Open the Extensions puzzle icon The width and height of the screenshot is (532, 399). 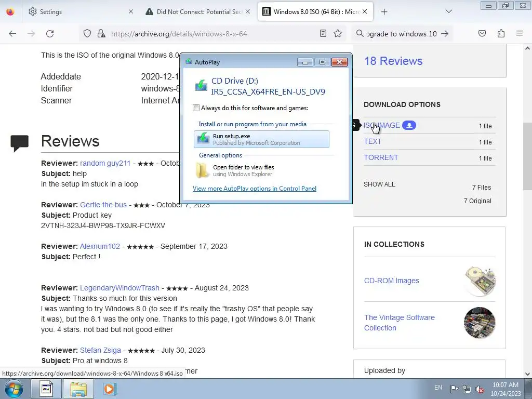coord(501,33)
